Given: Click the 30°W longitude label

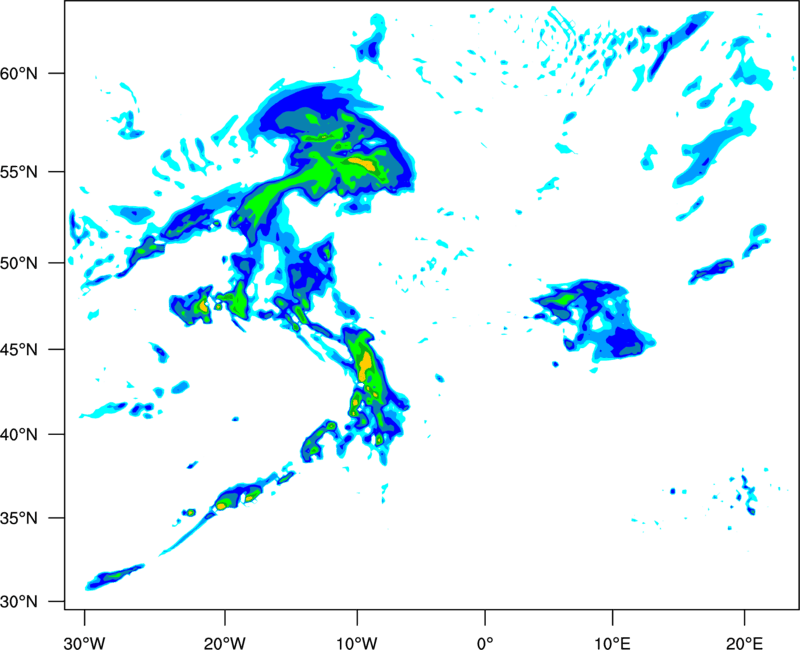Looking at the screenshot, I should pyautogui.click(x=84, y=643).
